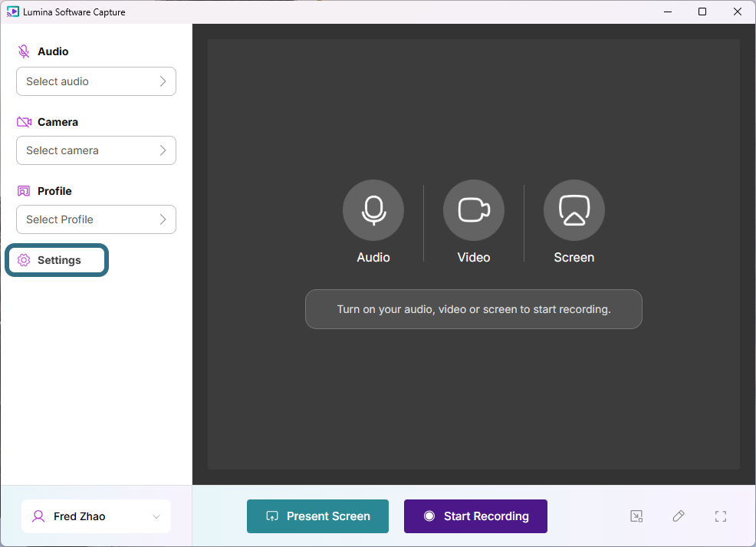Turn on the Screen capture circle
This screenshot has height=547, width=756.
click(x=574, y=210)
